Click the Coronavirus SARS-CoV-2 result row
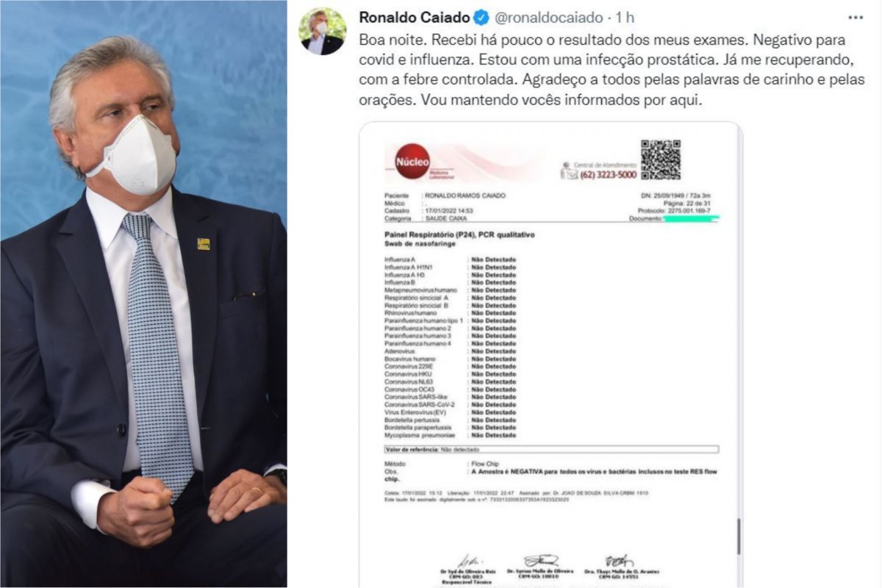 (x=451, y=404)
